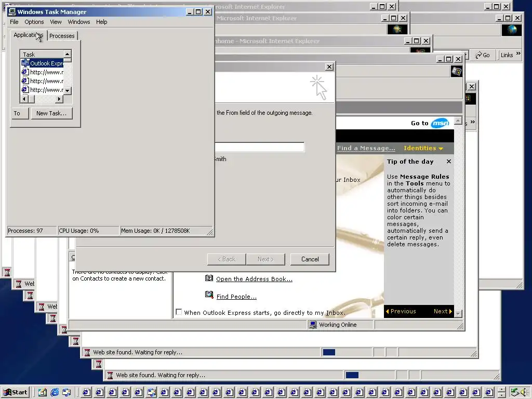Launch Internet Explorer from quick launch
The height and width of the screenshot is (399, 532).
[54, 393]
